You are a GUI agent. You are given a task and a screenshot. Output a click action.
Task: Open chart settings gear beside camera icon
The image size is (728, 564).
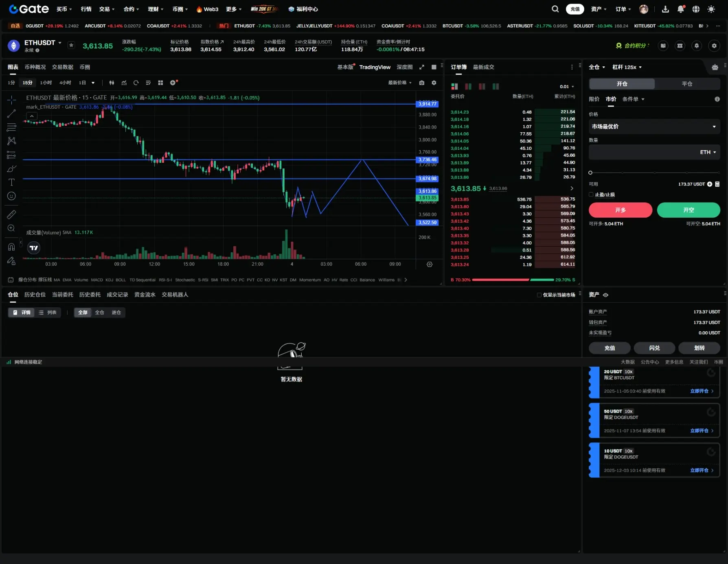click(434, 83)
